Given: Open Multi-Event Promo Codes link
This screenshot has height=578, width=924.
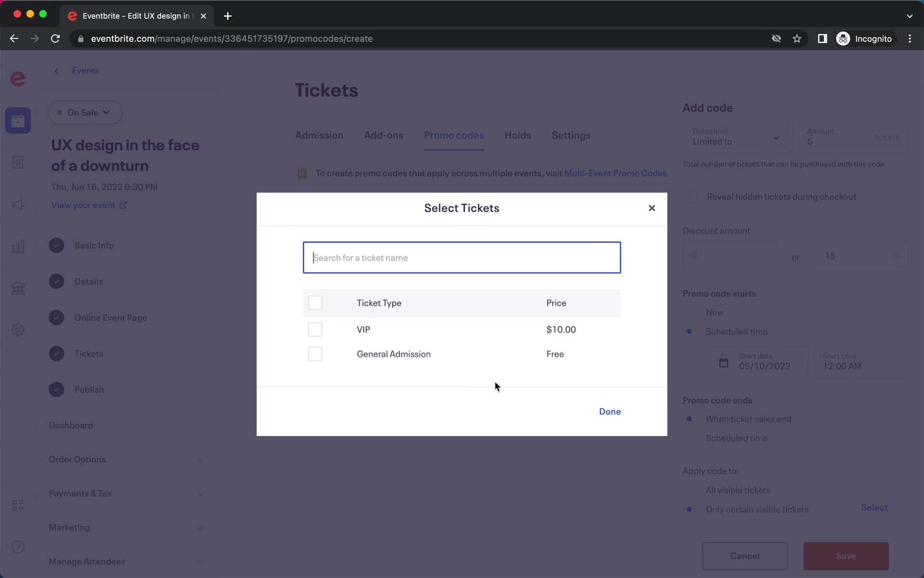Looking at the screenshot, I should tap(616, 173).
